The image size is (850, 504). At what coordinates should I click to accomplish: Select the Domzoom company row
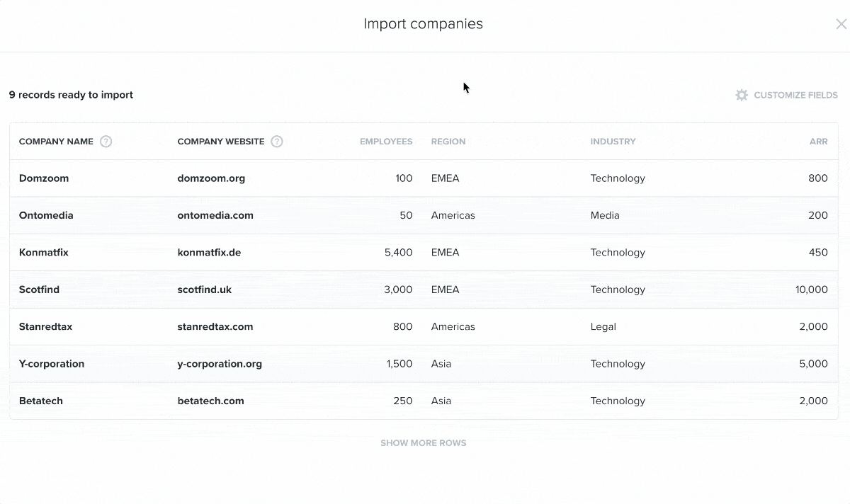click(x=424, y=178)
